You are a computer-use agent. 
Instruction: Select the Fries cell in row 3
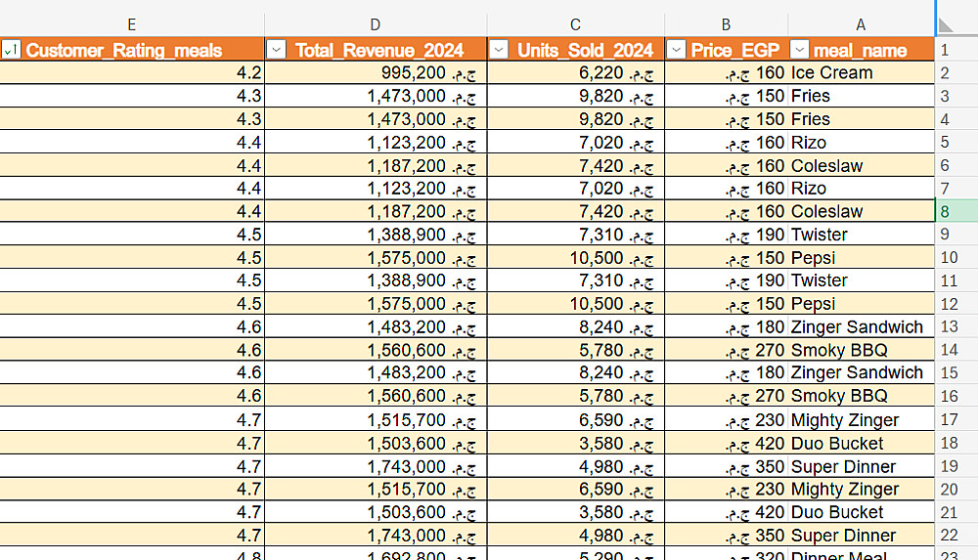862,96
